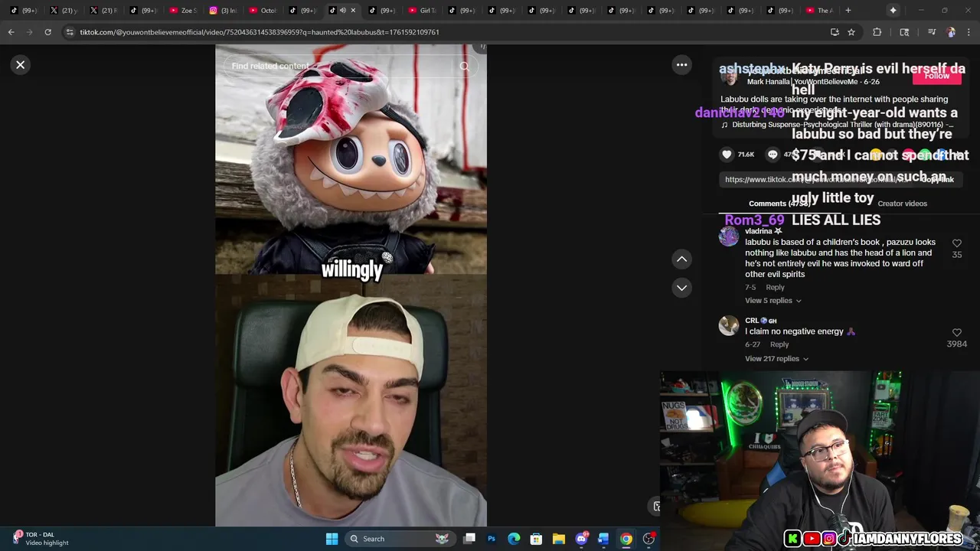Open a new browser tab
This screenshot has height=551, width=980.
pyautogui.click(x=848, y=11)
